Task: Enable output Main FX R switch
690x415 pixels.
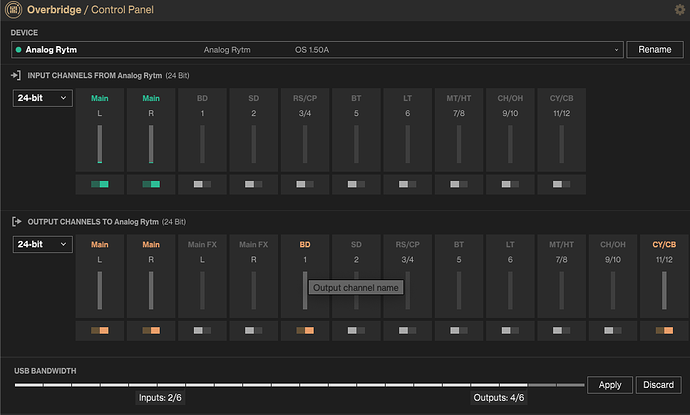Action: pyautogui.click(x=253, y=331)
